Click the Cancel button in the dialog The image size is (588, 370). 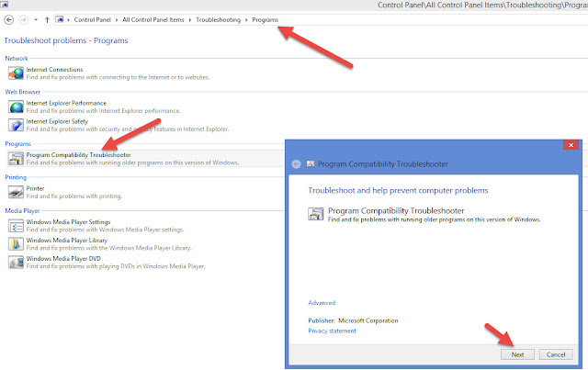[x=556, y=354]
